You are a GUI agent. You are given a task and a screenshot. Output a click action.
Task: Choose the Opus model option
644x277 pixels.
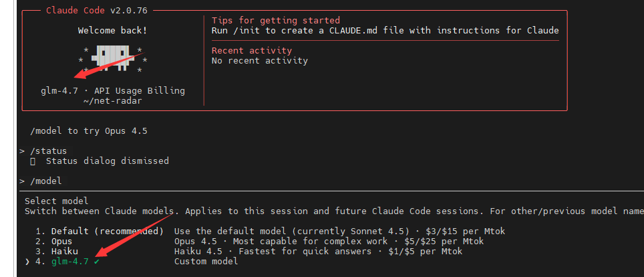(x=61, y=241)
